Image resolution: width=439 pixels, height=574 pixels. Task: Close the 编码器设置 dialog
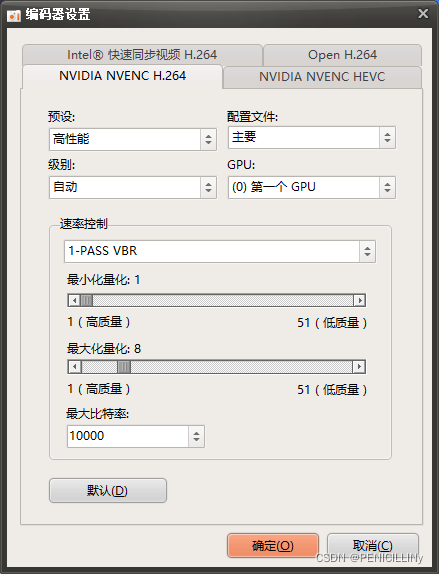point(423,14)
